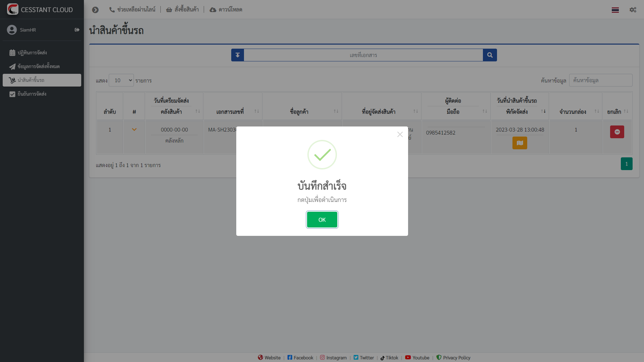The image size is (644, 362).
Task: Go to page 1 in pagination
Action: tap(626, 164)
